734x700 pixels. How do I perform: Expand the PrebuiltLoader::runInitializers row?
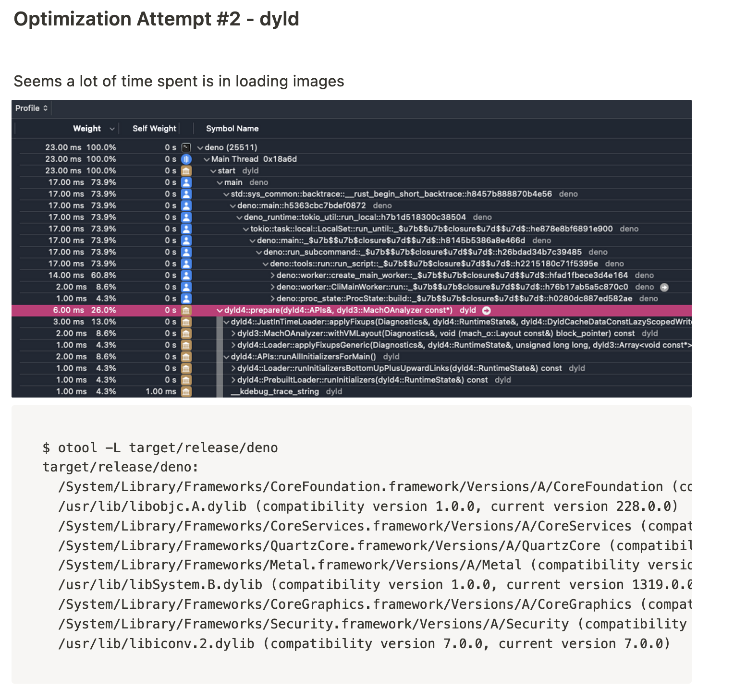(x=233, y=380)
